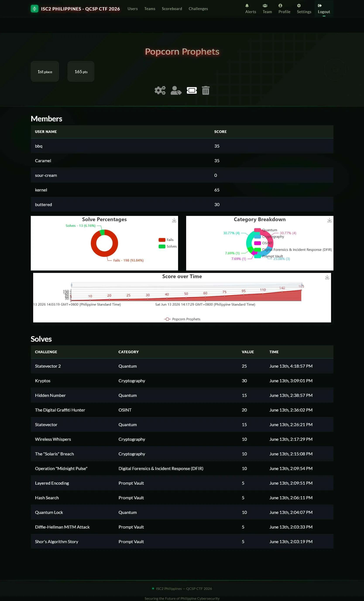Click Popcorn Prophets team title

tap(182, 52)
